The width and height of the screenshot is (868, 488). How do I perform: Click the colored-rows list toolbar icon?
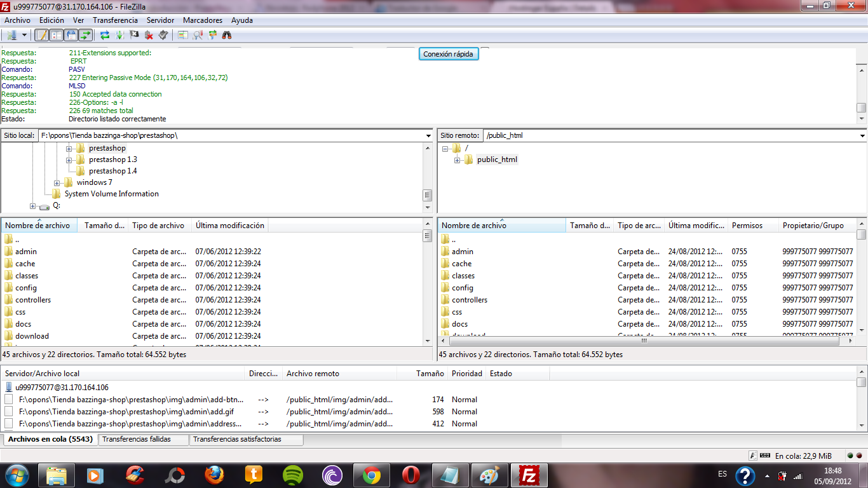click(183, 35)
